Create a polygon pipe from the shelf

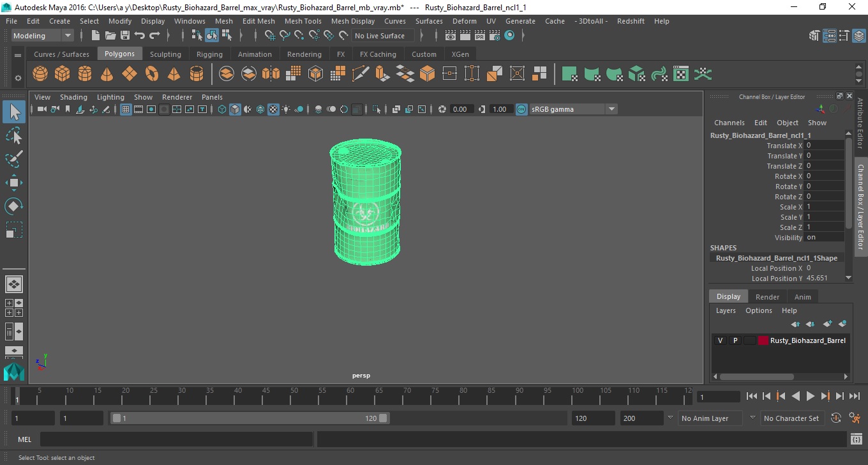197,74
